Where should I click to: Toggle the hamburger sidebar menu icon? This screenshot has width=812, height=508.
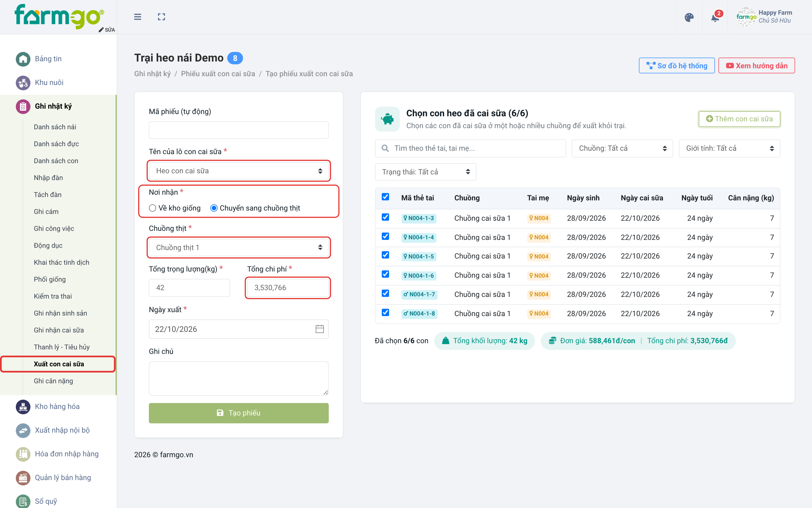click(x=138, y=17)
